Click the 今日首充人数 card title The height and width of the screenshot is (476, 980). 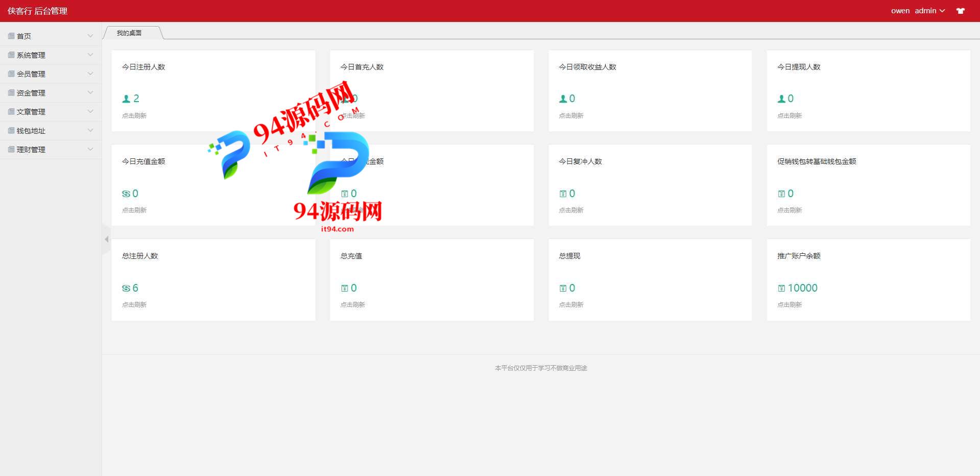(362, 67)
